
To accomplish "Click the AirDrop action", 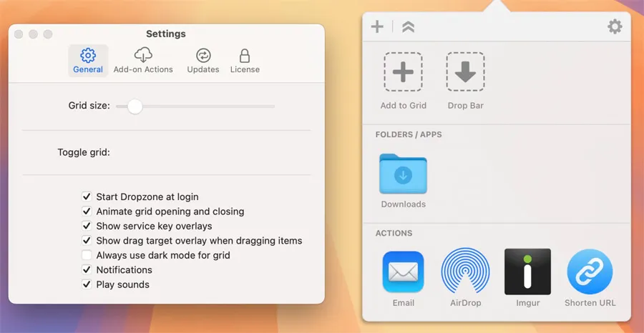I will click(465, 272).
